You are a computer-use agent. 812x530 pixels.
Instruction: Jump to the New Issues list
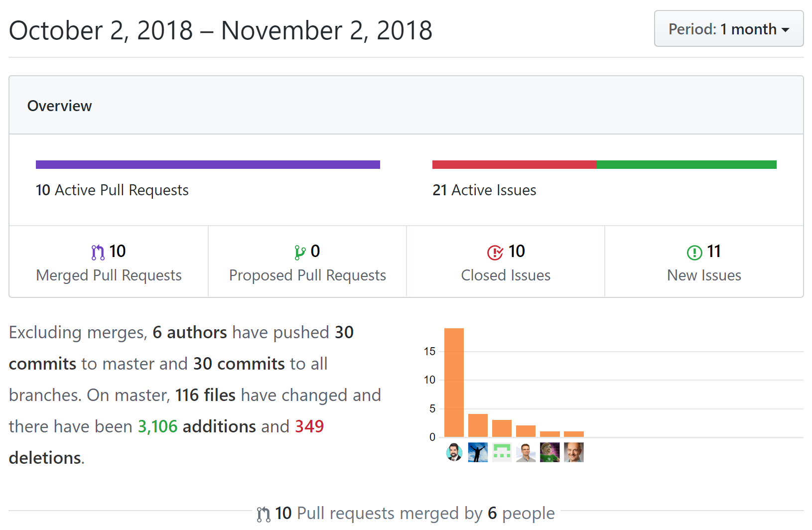[704, 275]
